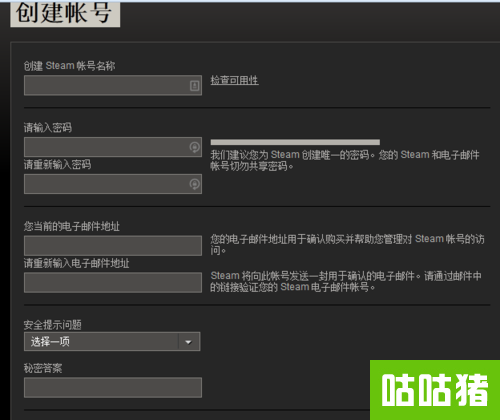Click the password strength bar
This screenshot has height=420, width=500.
click(x=295, y=142)
